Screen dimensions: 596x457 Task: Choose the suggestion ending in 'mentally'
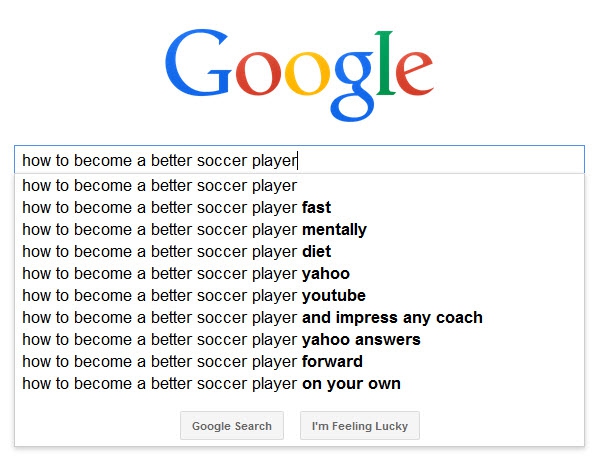coord(299,230)
